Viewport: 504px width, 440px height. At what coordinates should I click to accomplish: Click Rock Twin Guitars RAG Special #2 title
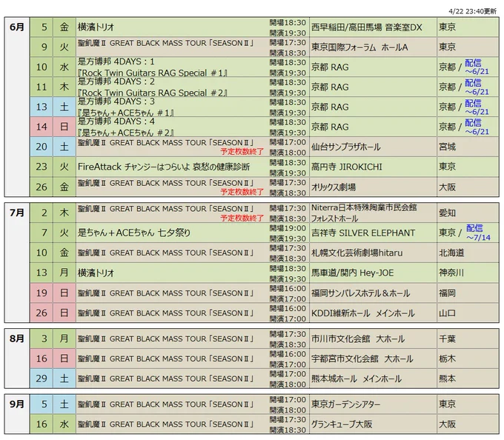153,93
